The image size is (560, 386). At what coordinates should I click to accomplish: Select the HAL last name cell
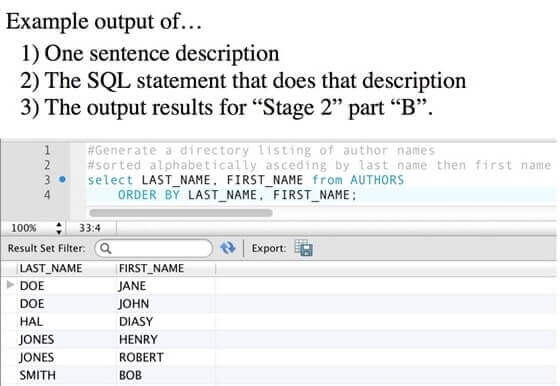31,321
